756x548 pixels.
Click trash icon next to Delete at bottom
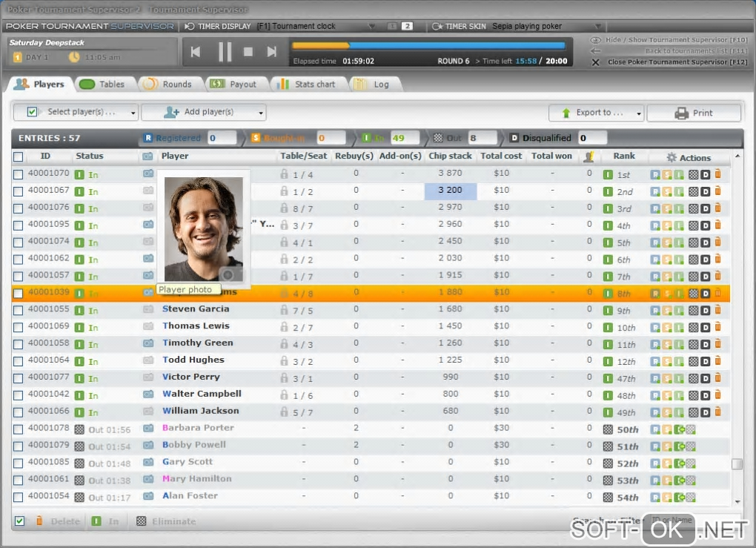(39, 521)
